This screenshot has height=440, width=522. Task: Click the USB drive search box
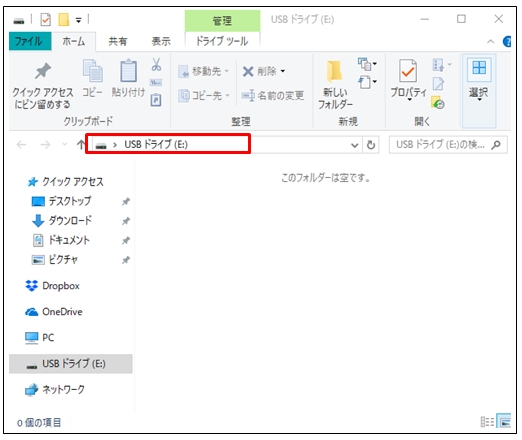coord(448,145)
